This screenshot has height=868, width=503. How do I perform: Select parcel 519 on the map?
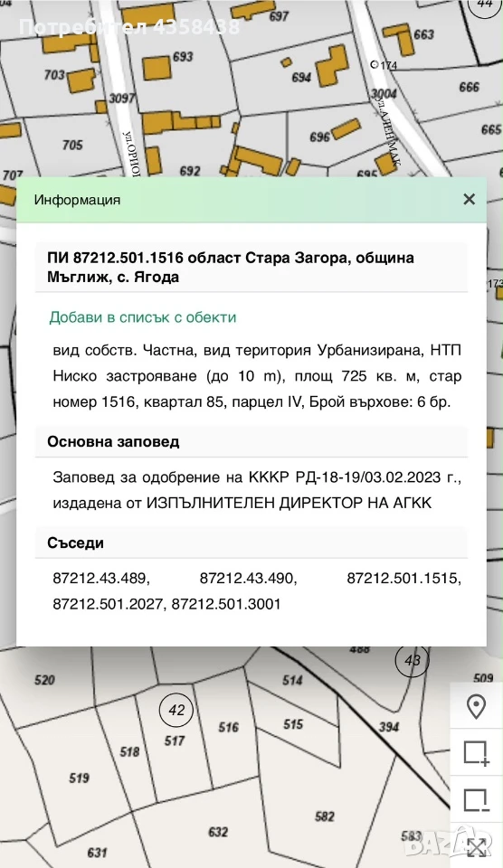coord(80,778)
